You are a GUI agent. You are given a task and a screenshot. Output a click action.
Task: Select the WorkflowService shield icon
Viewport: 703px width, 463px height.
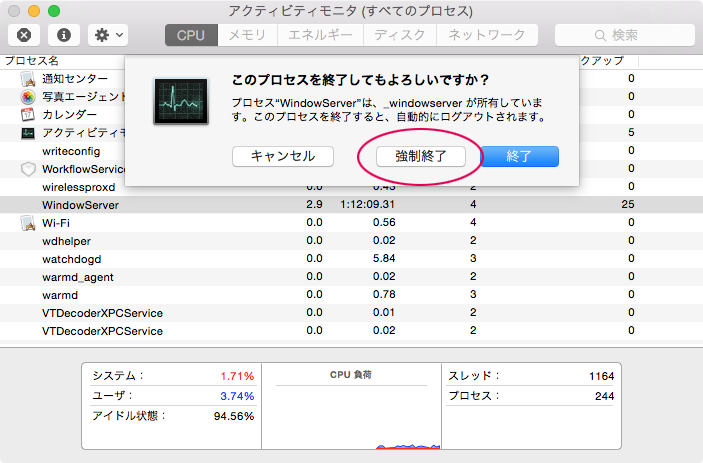coord(28,169)
